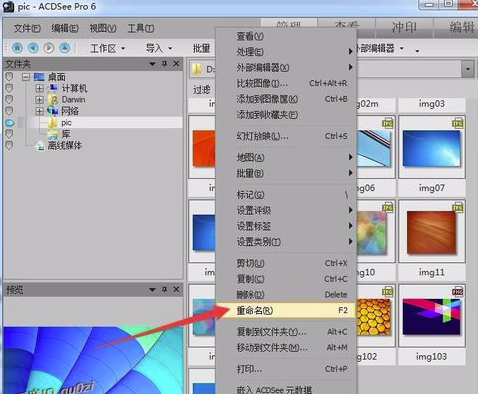478x394 pixels.
Task: Toggle the easy-select marker beside 计算机
Action: coord(9,88)
